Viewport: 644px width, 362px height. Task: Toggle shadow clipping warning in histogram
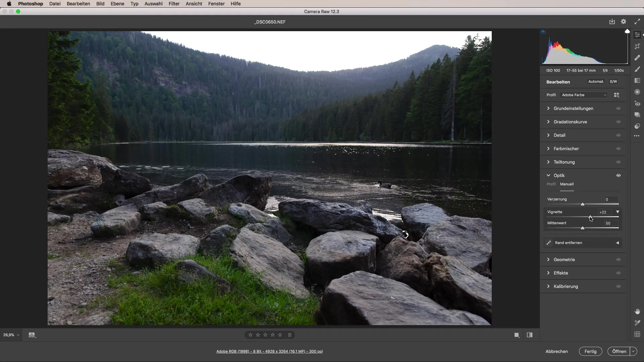tap(543, 31)
